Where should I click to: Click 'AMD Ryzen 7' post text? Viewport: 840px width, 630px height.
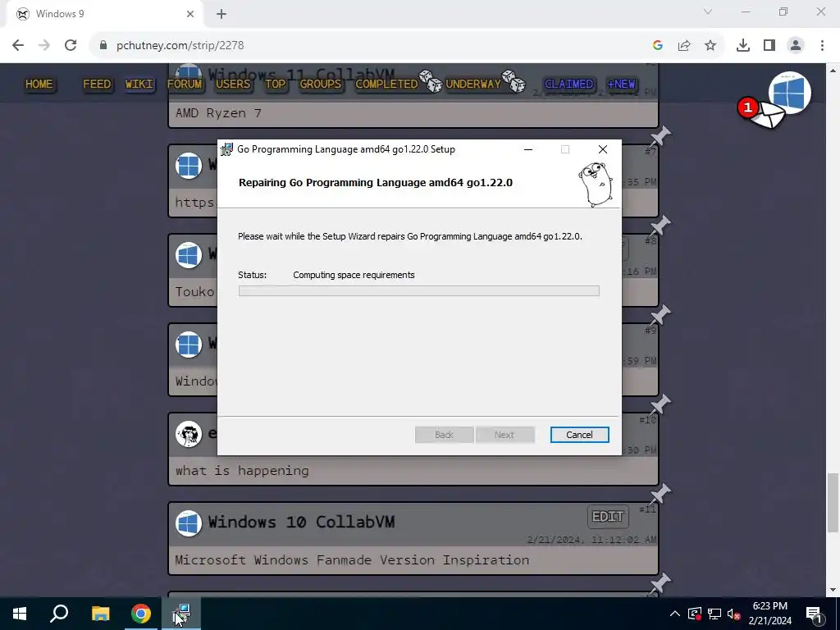[x=218, y=113]
